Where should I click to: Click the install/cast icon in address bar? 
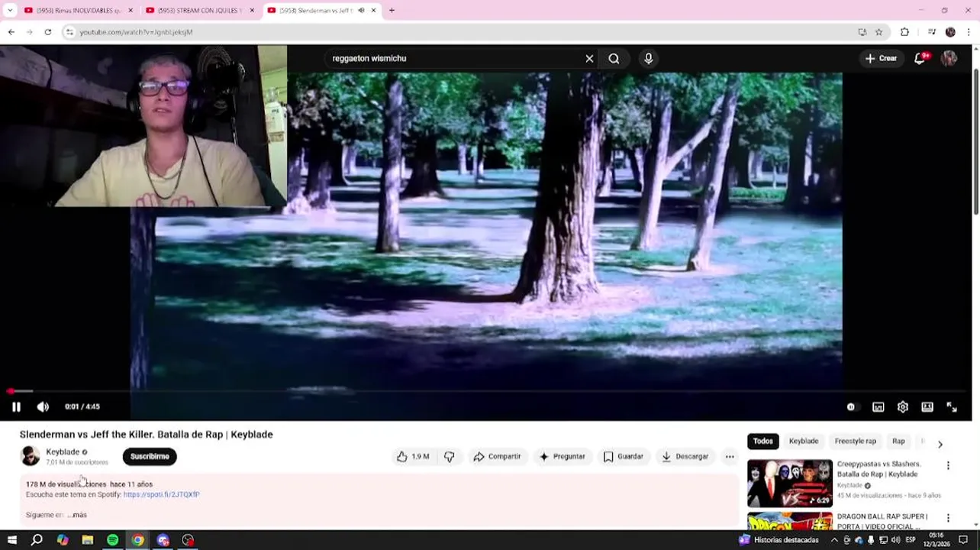click(862, 32)
